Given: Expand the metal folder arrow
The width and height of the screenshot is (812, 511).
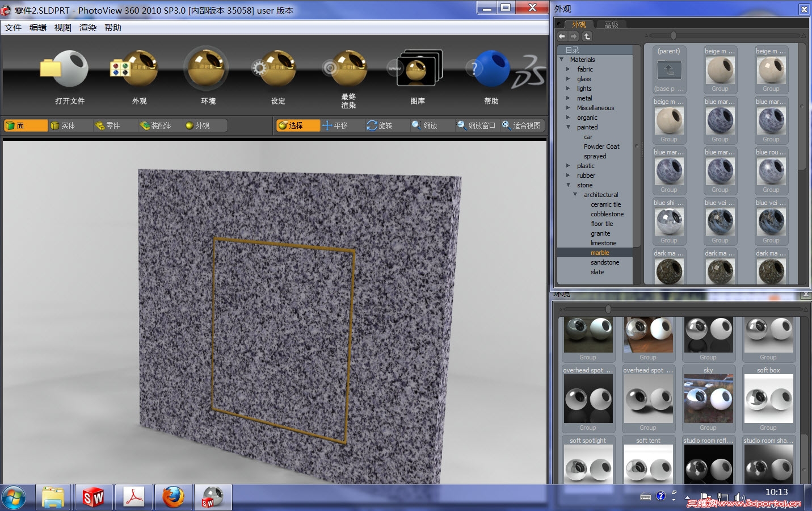Looking at the screenshot, I should [x=568, y=98].
